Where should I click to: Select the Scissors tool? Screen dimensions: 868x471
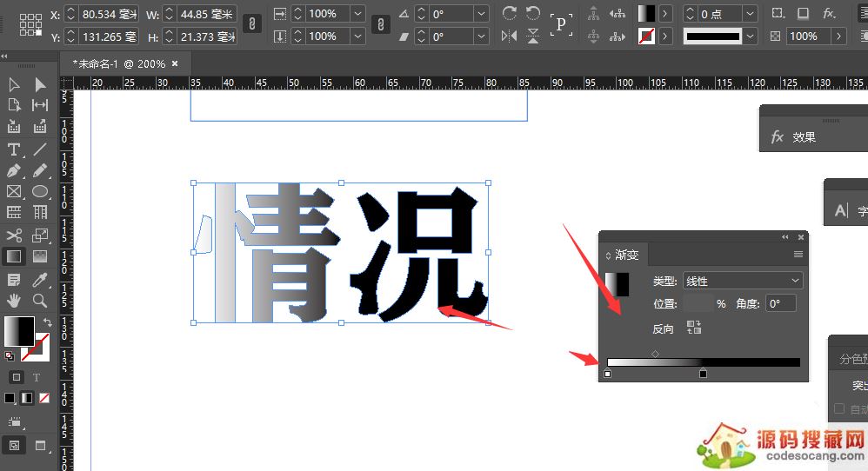[x=14, y=235]
